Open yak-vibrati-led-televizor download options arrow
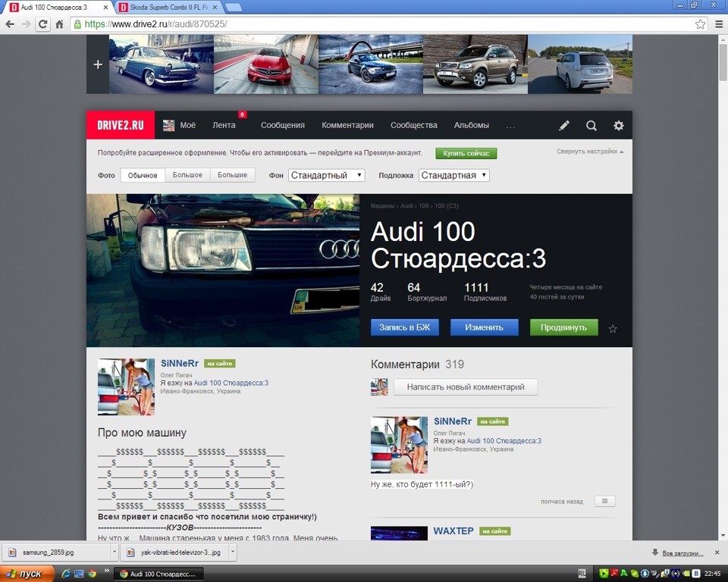This screenshot has width=728, height=582. tap(233, 552)
